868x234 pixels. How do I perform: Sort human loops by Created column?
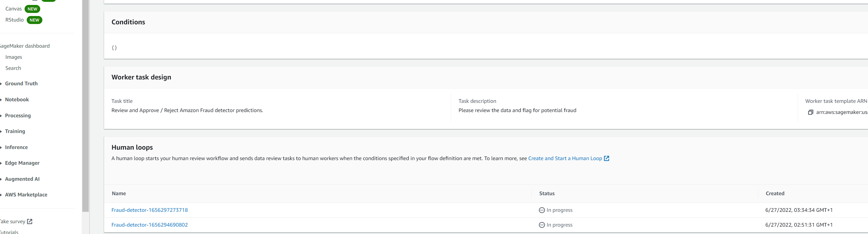point(775,193)
